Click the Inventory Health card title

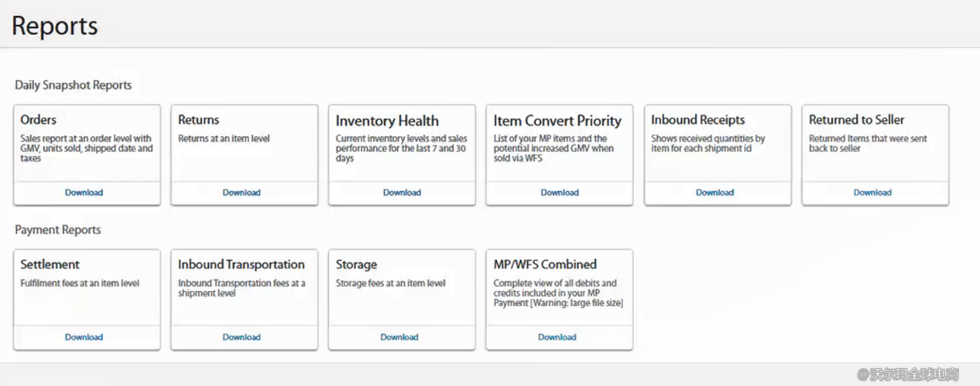387,121
